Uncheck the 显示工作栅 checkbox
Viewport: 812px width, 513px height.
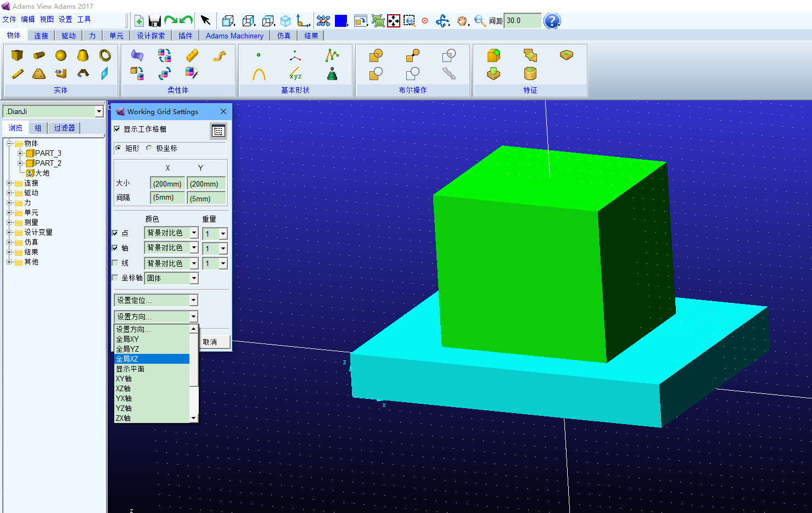point(117,129)
